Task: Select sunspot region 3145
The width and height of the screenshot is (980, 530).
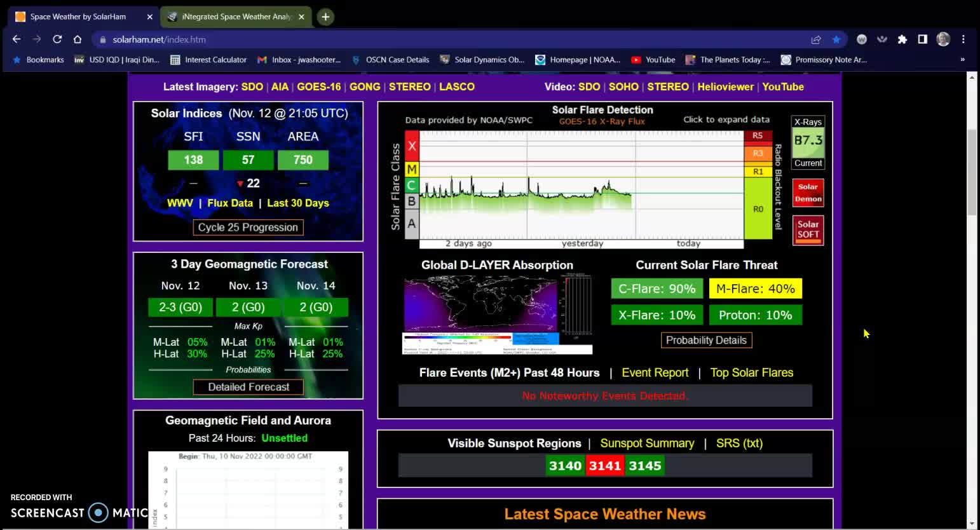Action: click(645, 466)
